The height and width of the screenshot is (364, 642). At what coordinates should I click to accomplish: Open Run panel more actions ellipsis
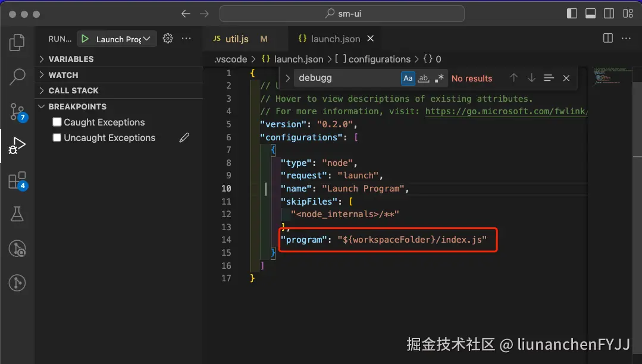(x=186, y=39)
